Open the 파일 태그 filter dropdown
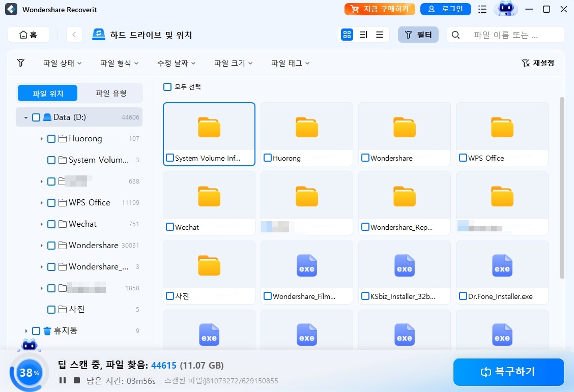This screenshot has height=392, width=574. (x=290, y=63)
